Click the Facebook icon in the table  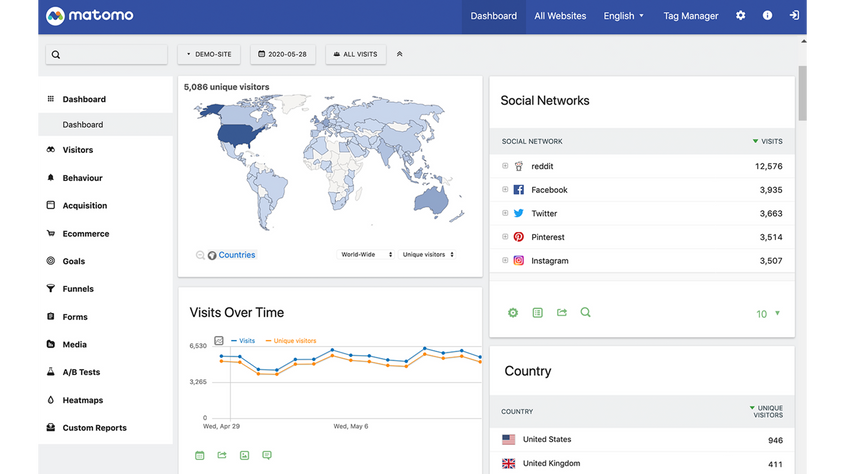pos(518,190)
